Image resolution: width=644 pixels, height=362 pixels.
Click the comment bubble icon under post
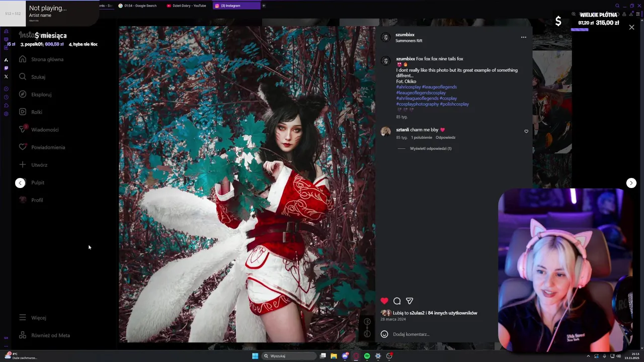[397, 301]
